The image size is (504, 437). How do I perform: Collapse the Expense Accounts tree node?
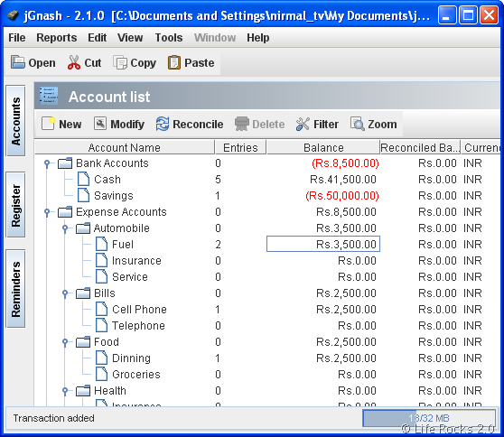[x=47, y=212]
